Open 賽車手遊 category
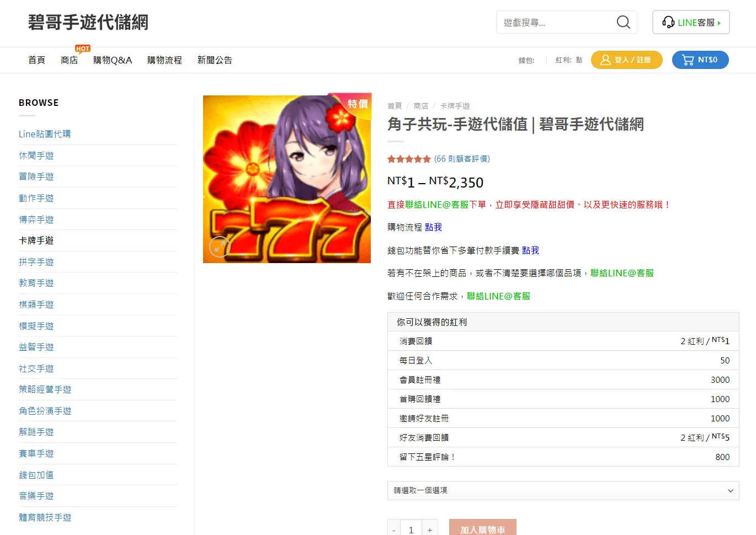The width and height of the screenshot is (756, 535). [36, 453]
